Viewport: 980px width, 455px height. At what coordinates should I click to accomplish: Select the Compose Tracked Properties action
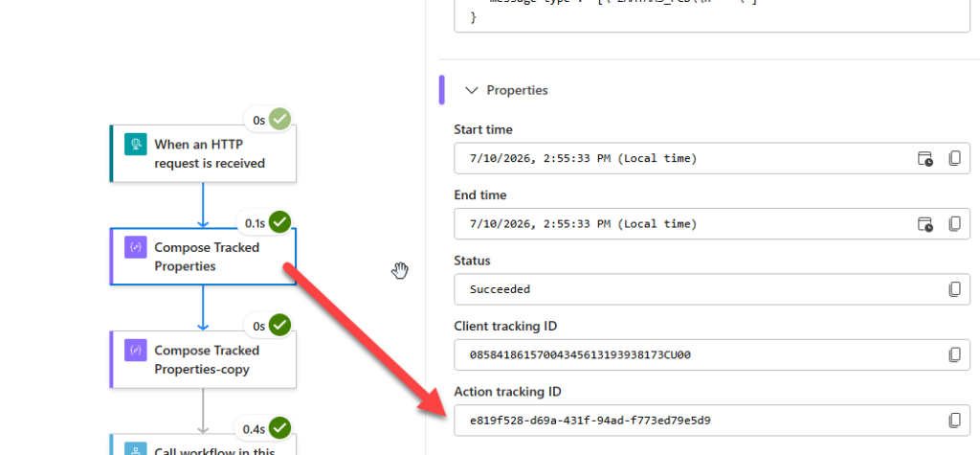pyautogui.click(x=203, y=257)
